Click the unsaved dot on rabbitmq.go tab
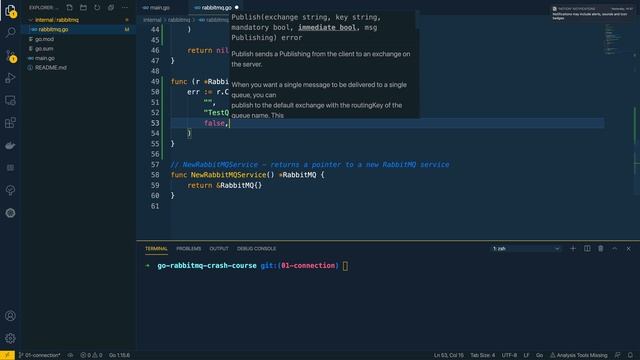This screenshot has height=360, width=640. point(236,7)
